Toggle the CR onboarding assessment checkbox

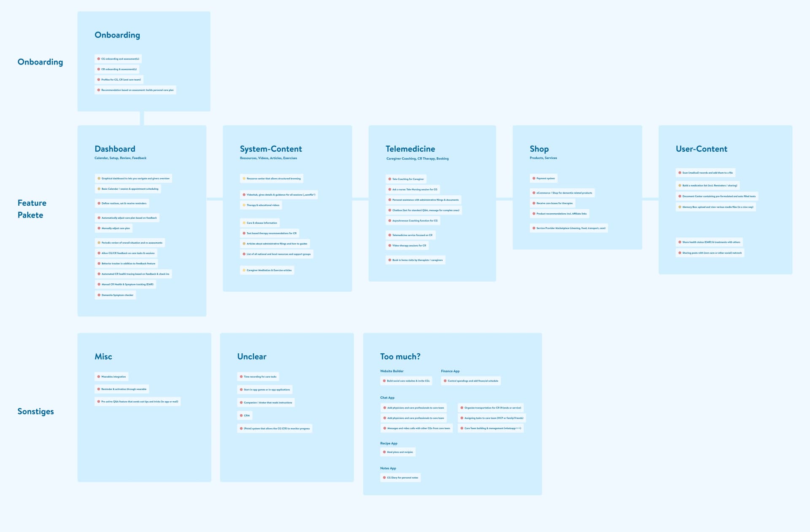pos(98,69)
